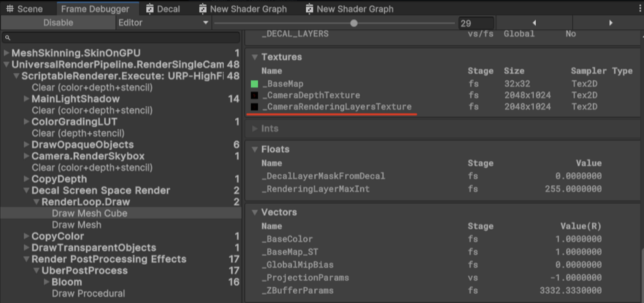Open the Scene tab

(x=25, y=8)
